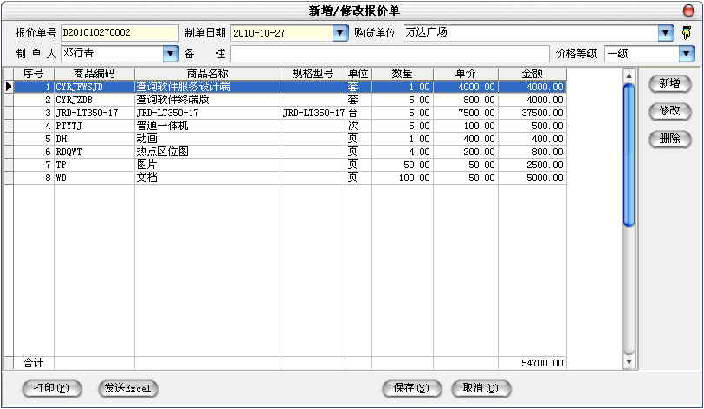Image resolution: width=704 pixels, height=409 pixels.
Task: Click the row indicator arrow of row 1
Action: coord(9,86)
